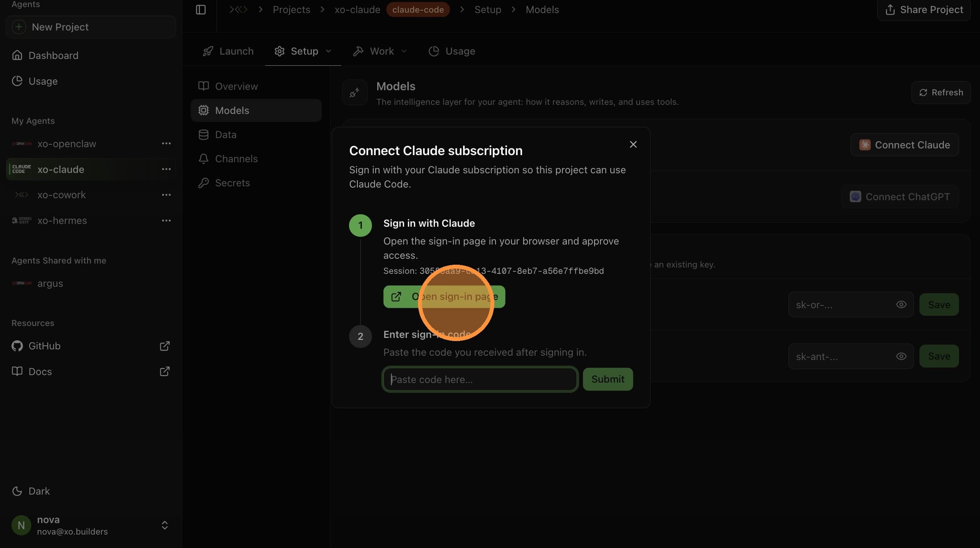Click the New Project plus icon

coord(19,27)
